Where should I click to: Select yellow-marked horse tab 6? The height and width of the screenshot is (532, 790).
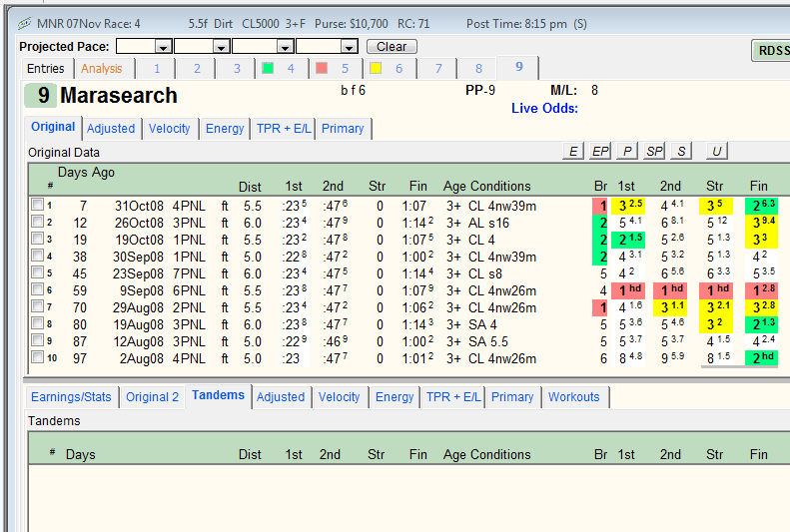click(x=390, y=69)
